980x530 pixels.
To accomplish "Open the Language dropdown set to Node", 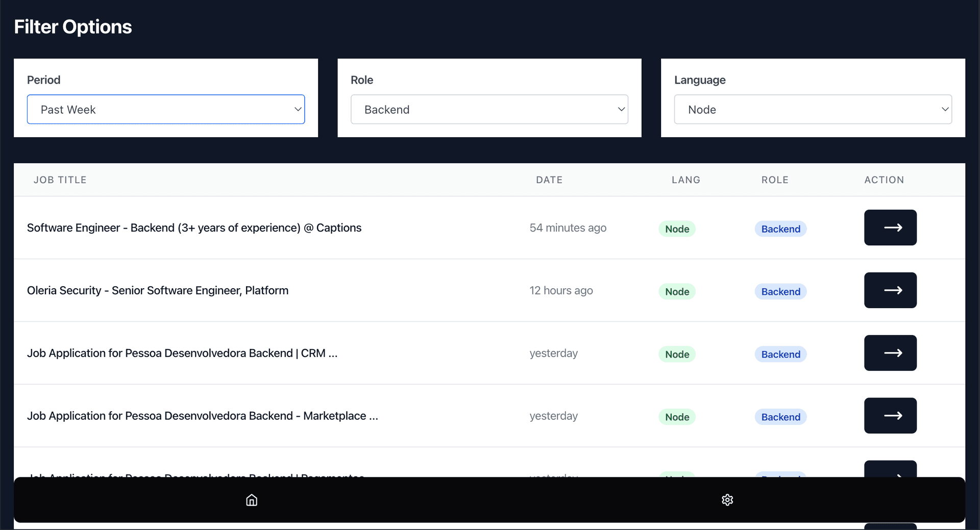I will coord(813,109).
